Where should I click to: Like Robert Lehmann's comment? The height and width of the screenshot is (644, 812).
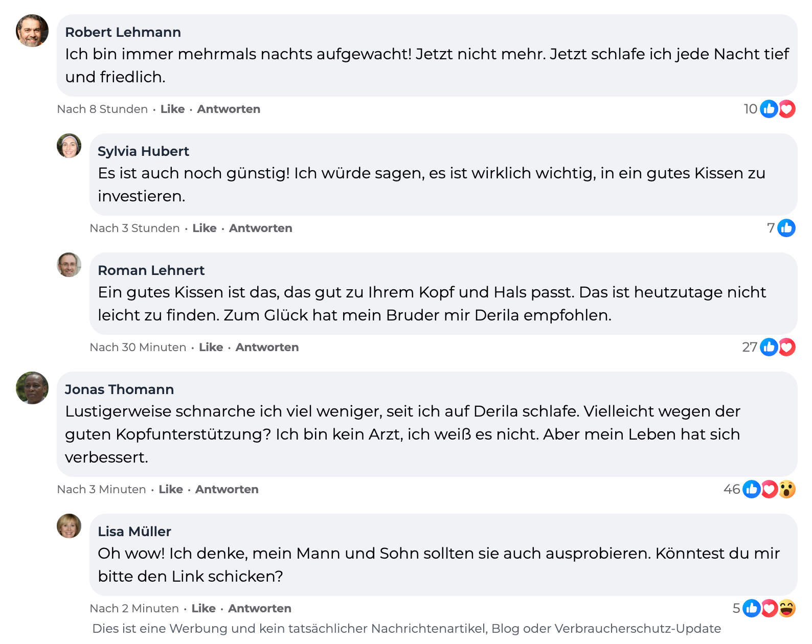click(x=172, y=109)
